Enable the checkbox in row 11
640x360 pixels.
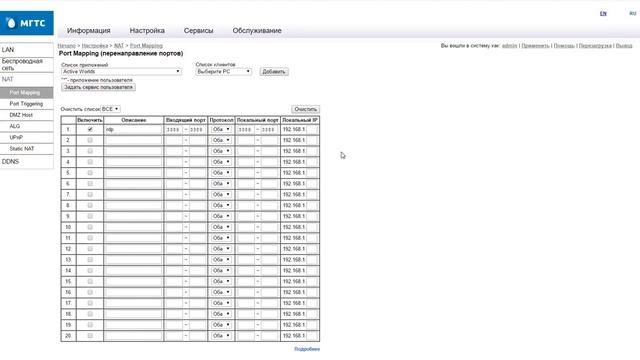pos(90,238)
